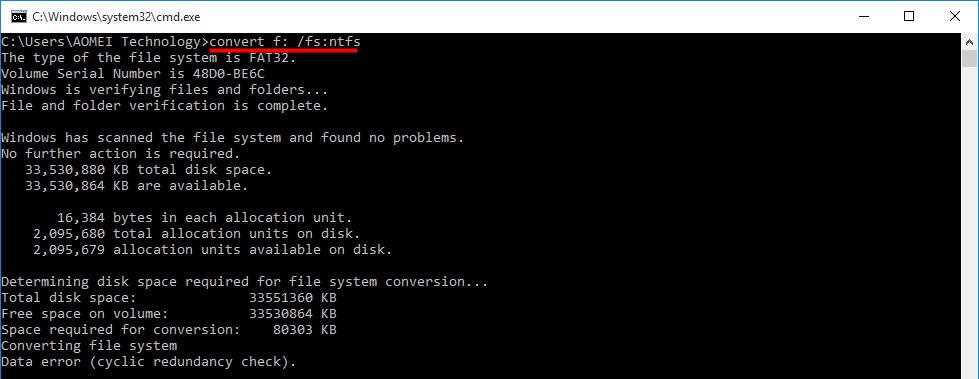Click the C:\Users\AOMEI Technology prompt path
979x379 pixels.
click(x=105, y=42)
